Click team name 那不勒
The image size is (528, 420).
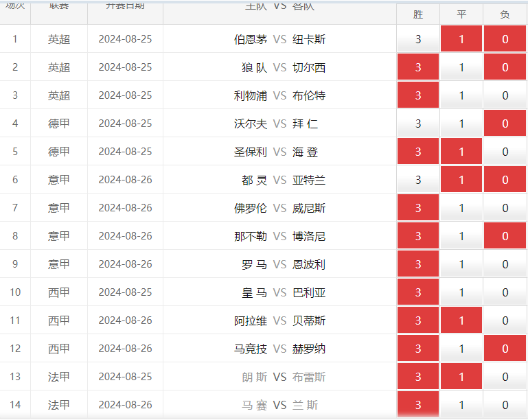point(251,237)
